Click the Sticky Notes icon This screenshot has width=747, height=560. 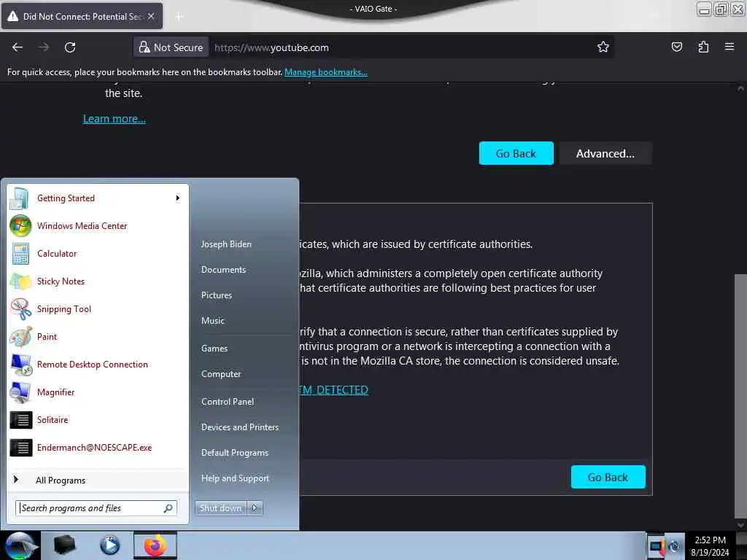(21, 281)
